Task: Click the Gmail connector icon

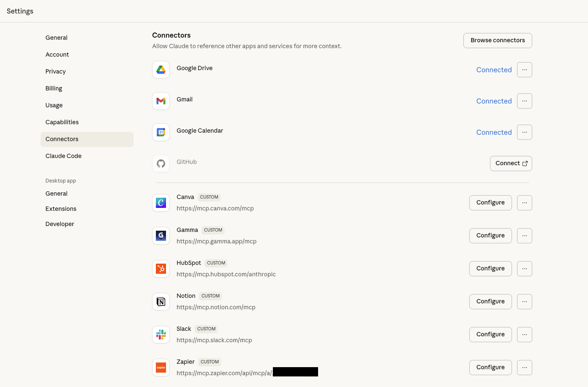Action: pyautogui.click(x=161, y=101)
